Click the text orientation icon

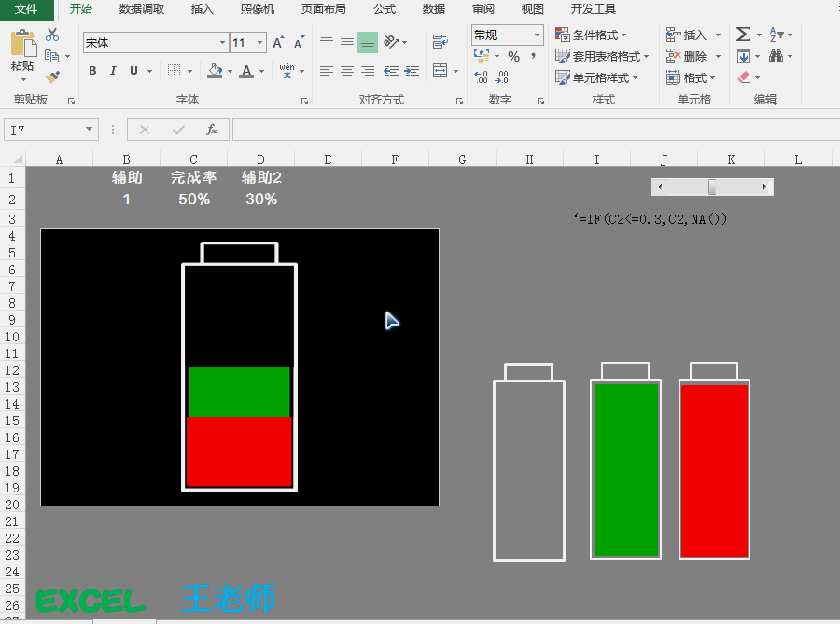click(x=392, y=42)
